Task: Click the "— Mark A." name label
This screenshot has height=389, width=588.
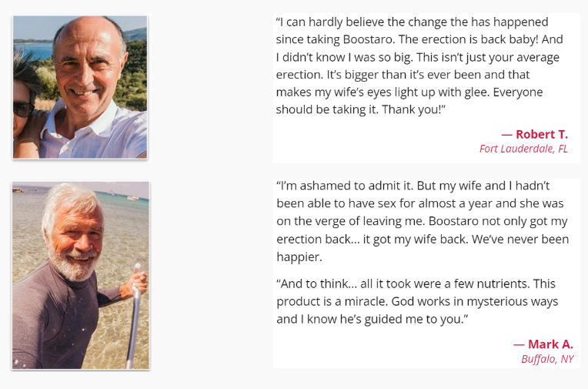Action: pos(543,344)
